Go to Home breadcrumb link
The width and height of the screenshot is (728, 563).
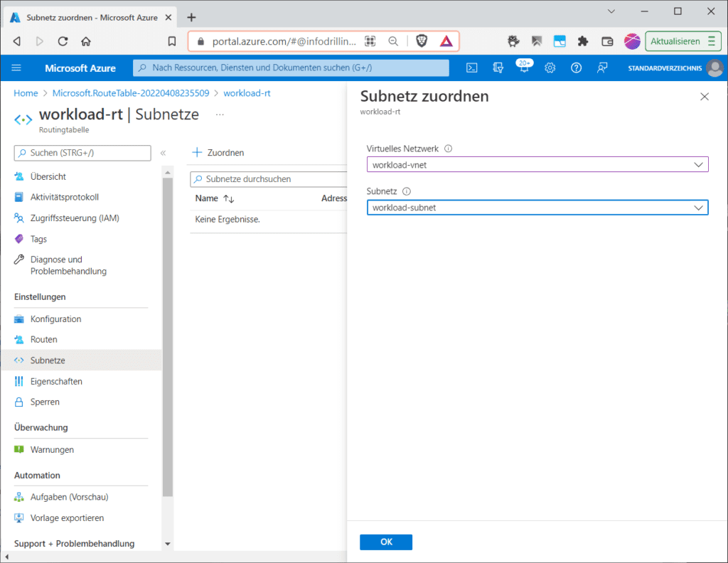26,93
